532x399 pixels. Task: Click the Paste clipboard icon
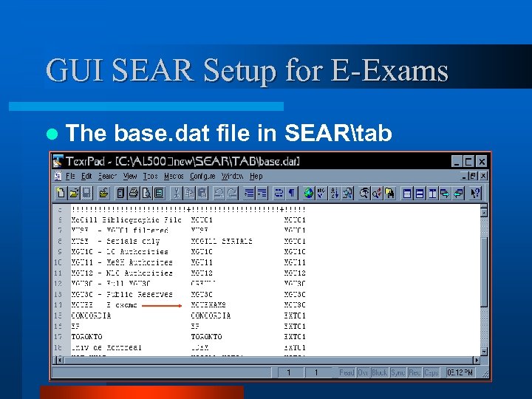click(202, 194)
